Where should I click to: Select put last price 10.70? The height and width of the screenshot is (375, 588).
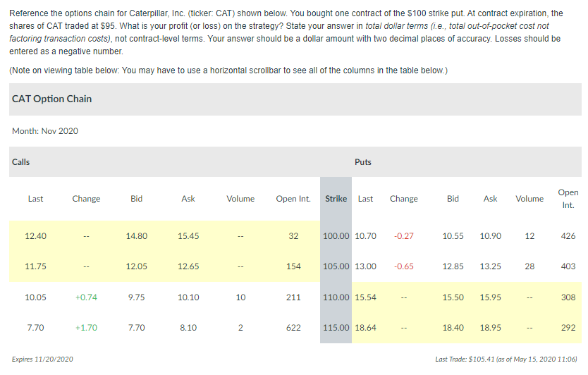coord(365,236)
